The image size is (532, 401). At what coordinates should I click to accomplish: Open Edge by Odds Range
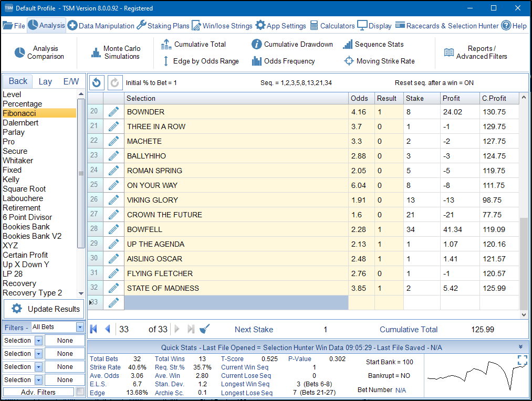click(200, 61)
